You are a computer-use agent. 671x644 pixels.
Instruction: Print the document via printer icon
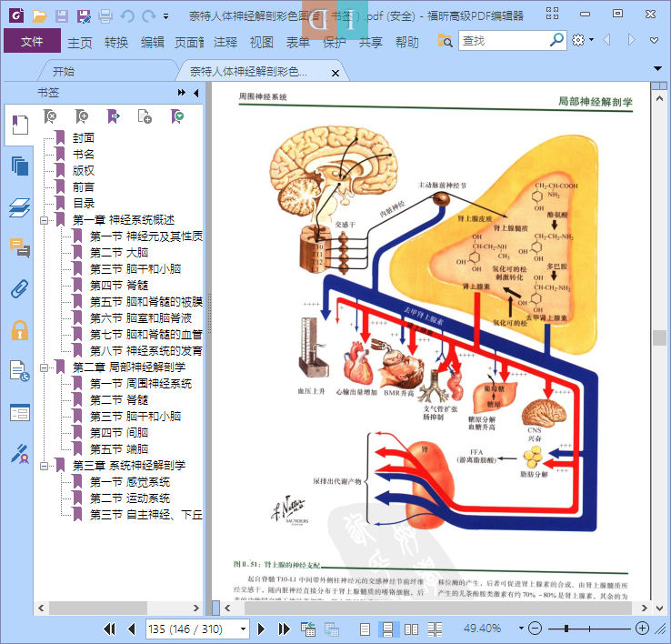point(105,16)
